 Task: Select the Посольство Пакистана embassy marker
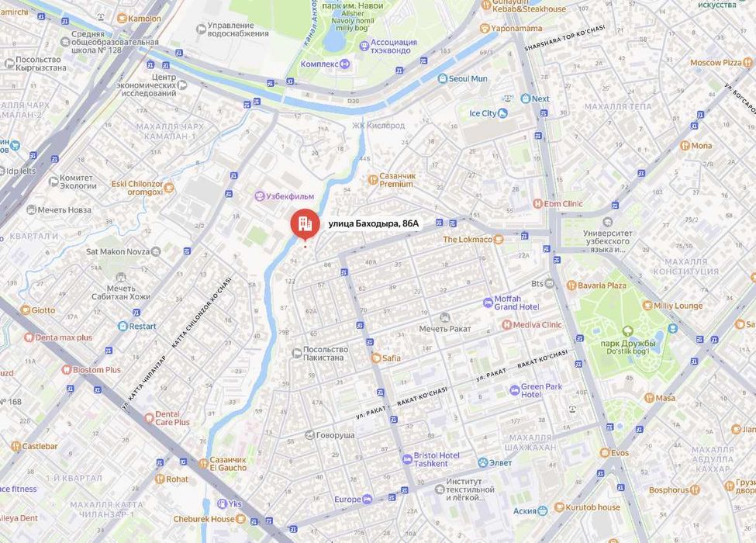click(x=297, y=354)
